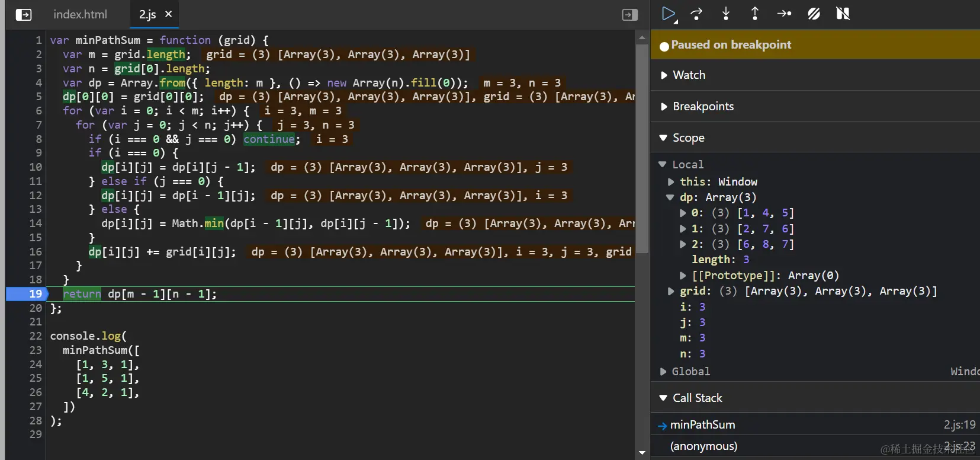980x460 pixels.
Task: Click line number 14 in gutter
Action: pyautogui.click(x=36, y=223)
